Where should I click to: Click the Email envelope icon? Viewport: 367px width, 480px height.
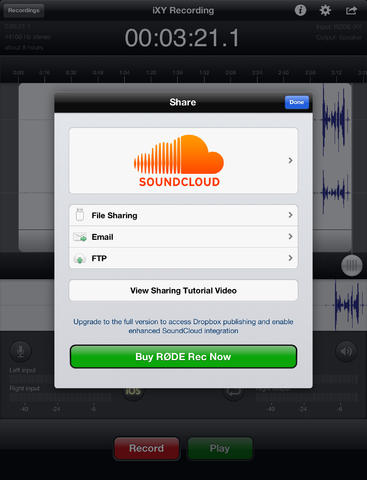tap(80, 237)
